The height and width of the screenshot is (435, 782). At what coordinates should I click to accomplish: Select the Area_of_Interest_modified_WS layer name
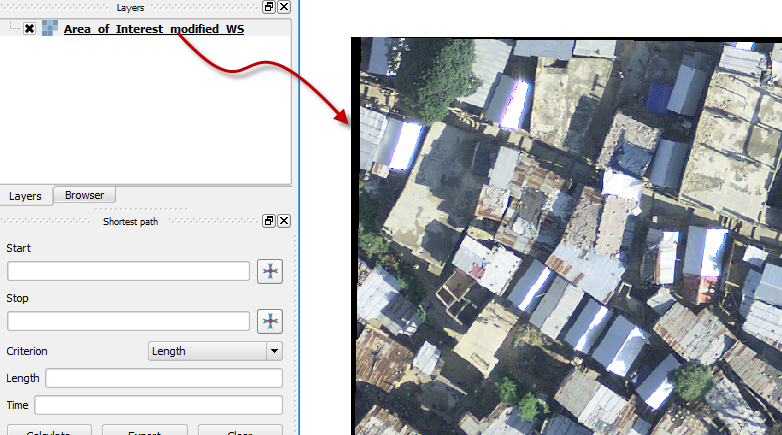(x=153, y=29)
